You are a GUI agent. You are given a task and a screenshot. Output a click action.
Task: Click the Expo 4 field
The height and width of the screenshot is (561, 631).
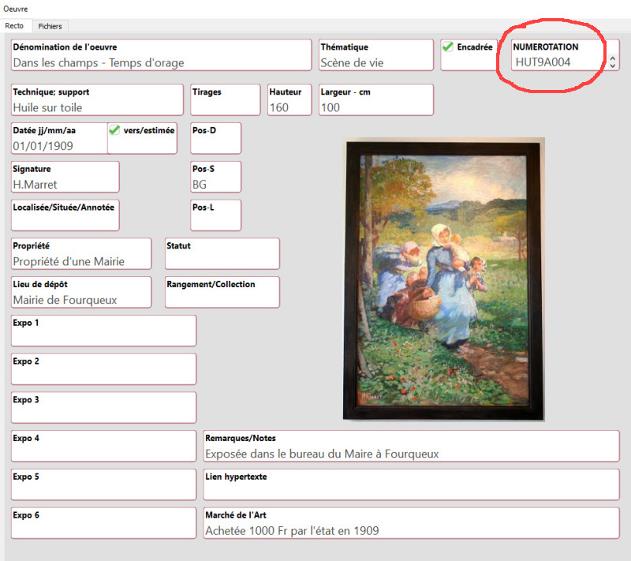point(104,446)
